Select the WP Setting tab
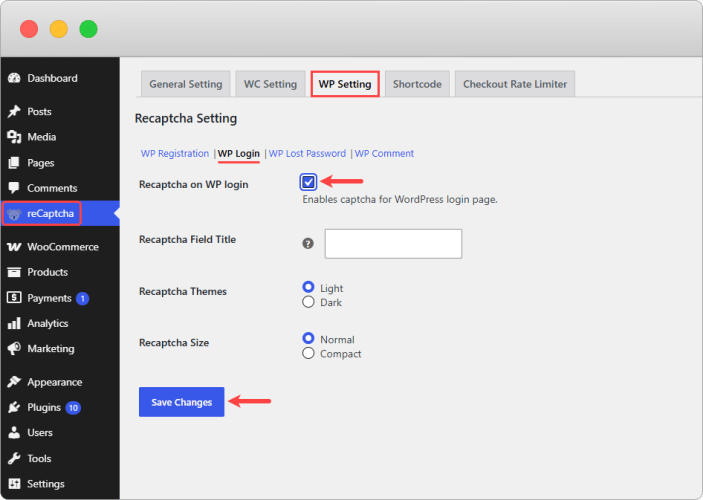 pyautogui.click(x=345, y=84)
